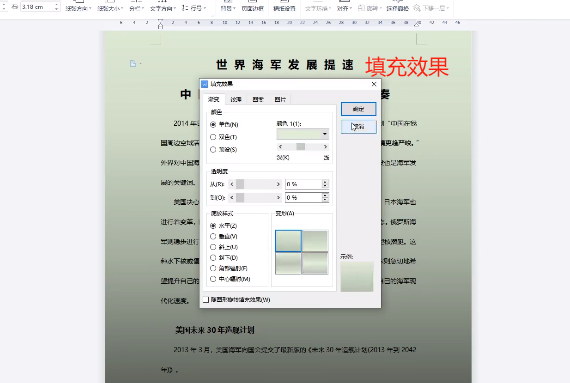Click the heading 世界海军发展提速
This screenshot has width=570, height=383.
[x=285, y=65]
